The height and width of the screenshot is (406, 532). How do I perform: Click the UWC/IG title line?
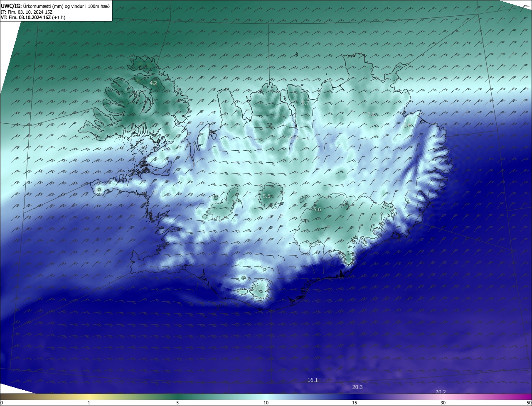[x=55, y=5]
